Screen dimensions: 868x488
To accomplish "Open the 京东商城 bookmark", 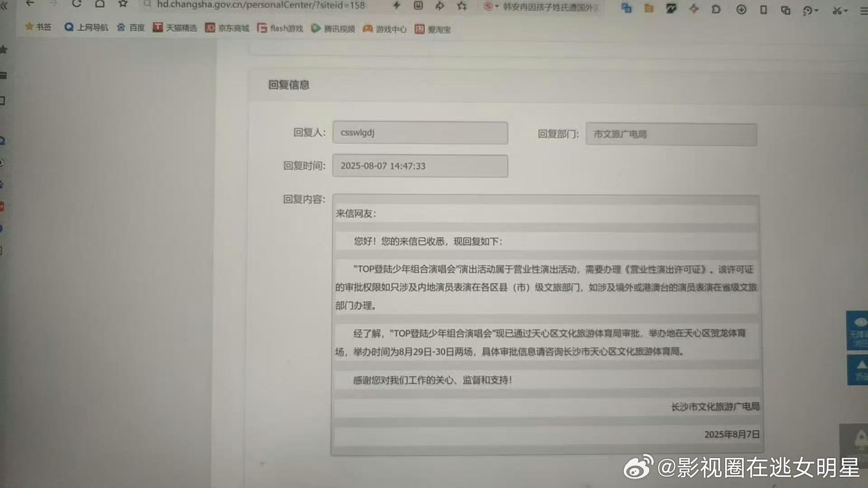I will pos(227,28).
